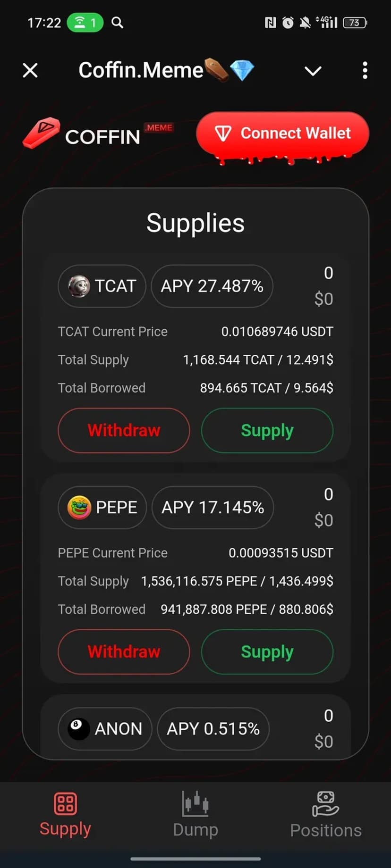Tap the Dump candlestick chart icon
This screenshot has width=391, height=868.
coord(195,804)
